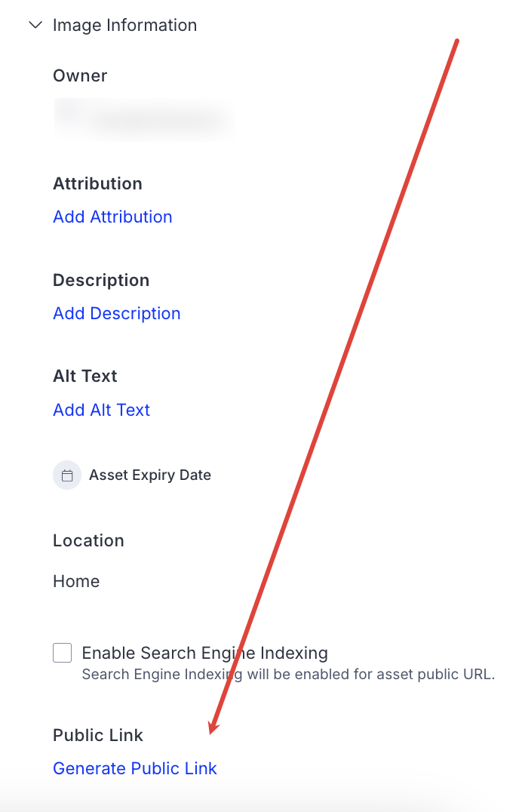Click the Attribution section heading

(97, 183)
